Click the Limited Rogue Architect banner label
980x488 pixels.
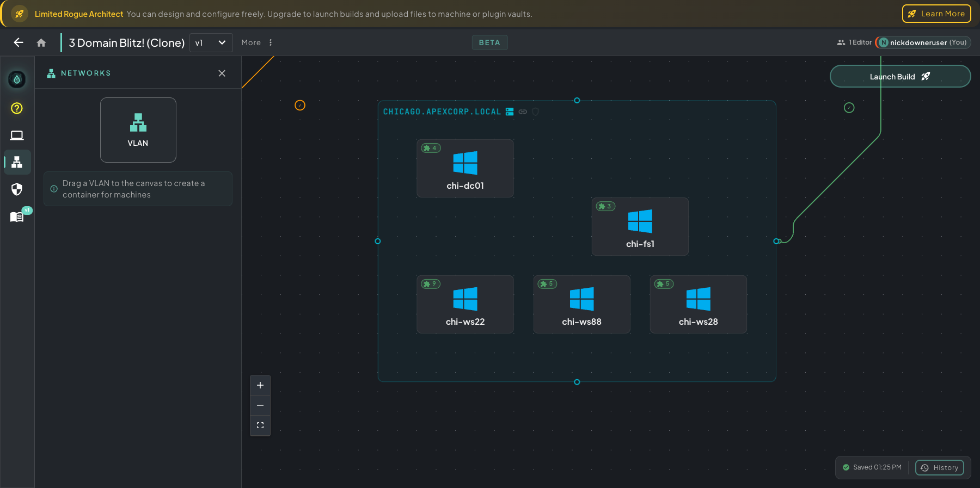tap(79, 14)
